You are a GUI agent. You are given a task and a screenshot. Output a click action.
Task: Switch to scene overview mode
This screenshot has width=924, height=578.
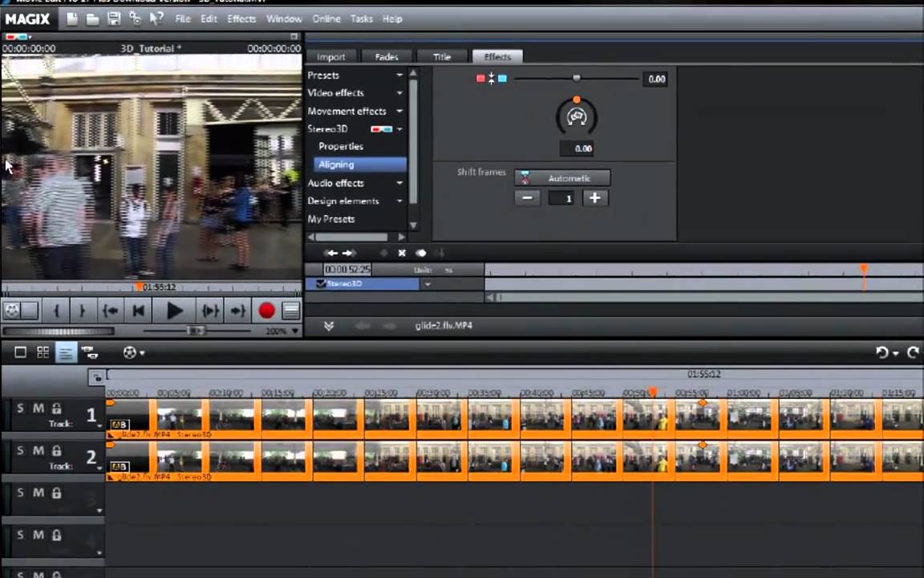pos(43,352)
